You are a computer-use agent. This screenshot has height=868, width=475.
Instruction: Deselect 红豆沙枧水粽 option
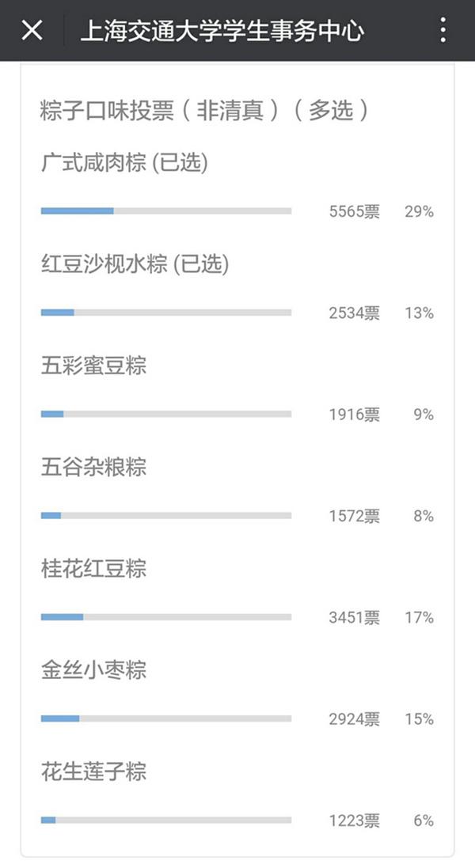[135, 264]
